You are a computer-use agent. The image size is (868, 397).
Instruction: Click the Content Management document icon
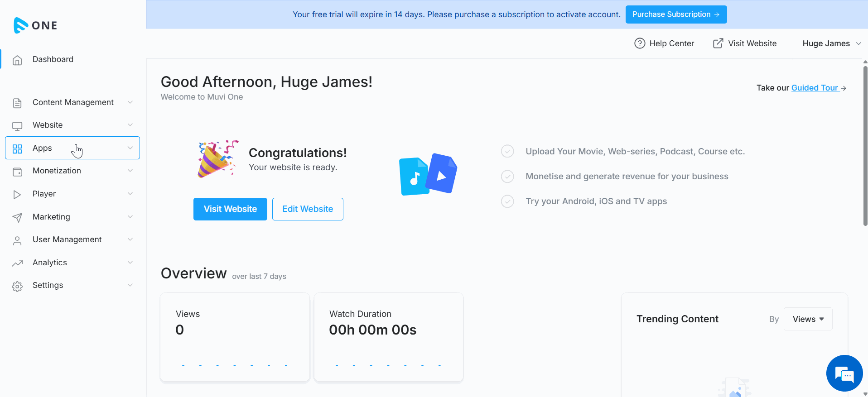point(17,103)
